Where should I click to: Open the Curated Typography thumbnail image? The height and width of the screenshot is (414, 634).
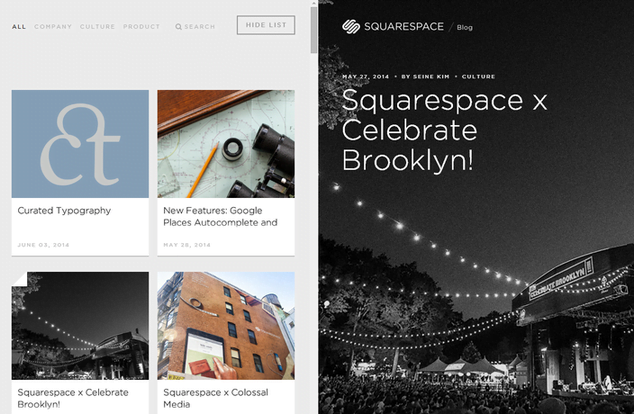(80, 144)
